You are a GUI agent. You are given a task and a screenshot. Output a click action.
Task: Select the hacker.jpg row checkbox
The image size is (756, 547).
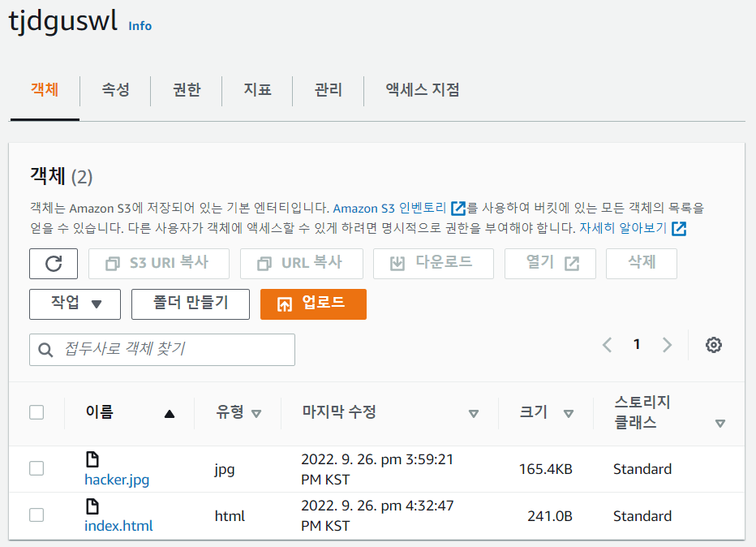pos(37,468)
